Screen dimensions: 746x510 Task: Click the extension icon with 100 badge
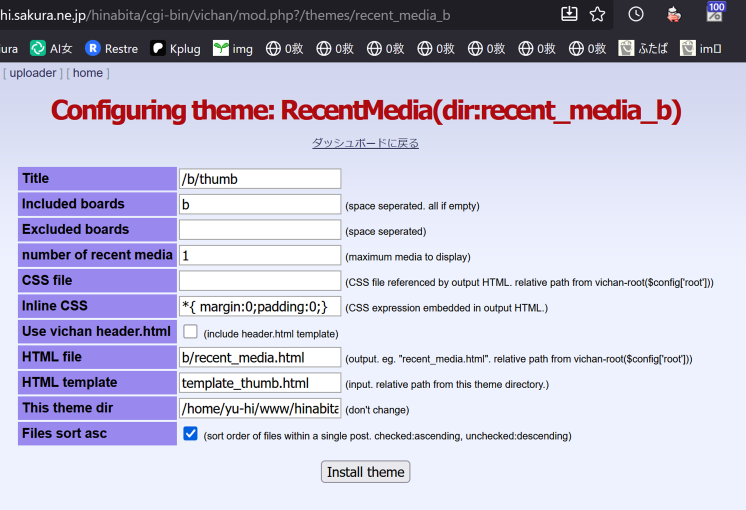[x=715, y=13]
